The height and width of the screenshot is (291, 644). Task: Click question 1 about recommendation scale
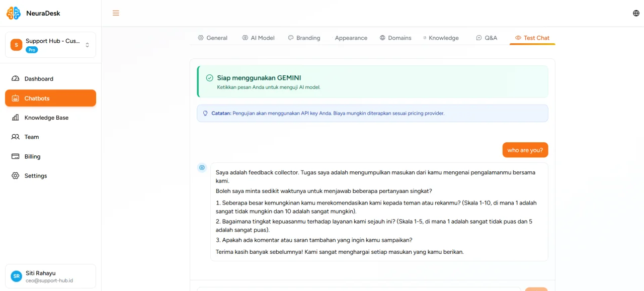coord(376,207)
